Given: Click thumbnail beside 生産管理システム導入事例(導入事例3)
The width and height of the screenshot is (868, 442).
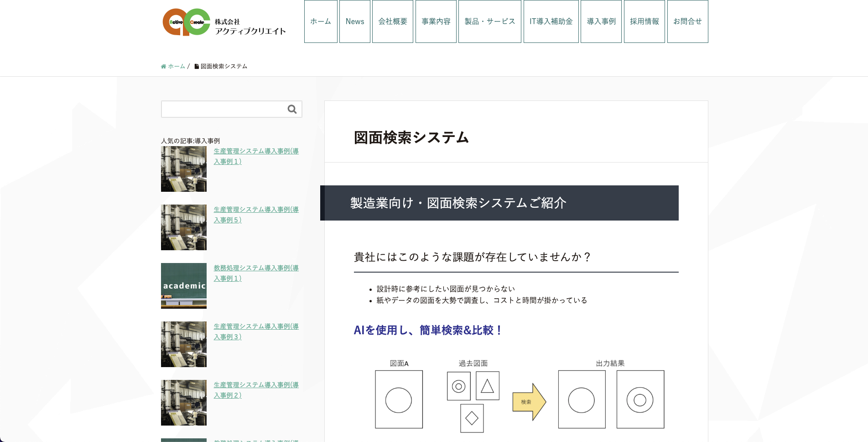Looking at the screenshot, I should tap(184, 344).
